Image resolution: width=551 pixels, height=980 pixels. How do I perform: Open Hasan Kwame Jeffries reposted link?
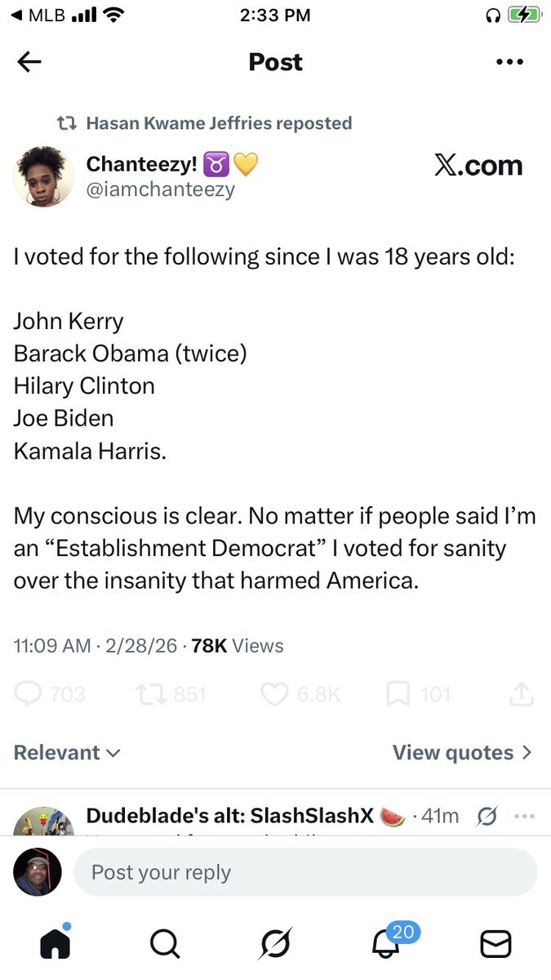click(219, 123)
